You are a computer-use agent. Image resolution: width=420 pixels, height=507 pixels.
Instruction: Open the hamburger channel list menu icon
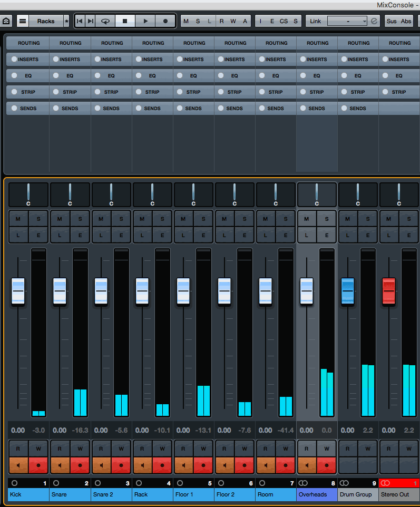coord(23,21)
